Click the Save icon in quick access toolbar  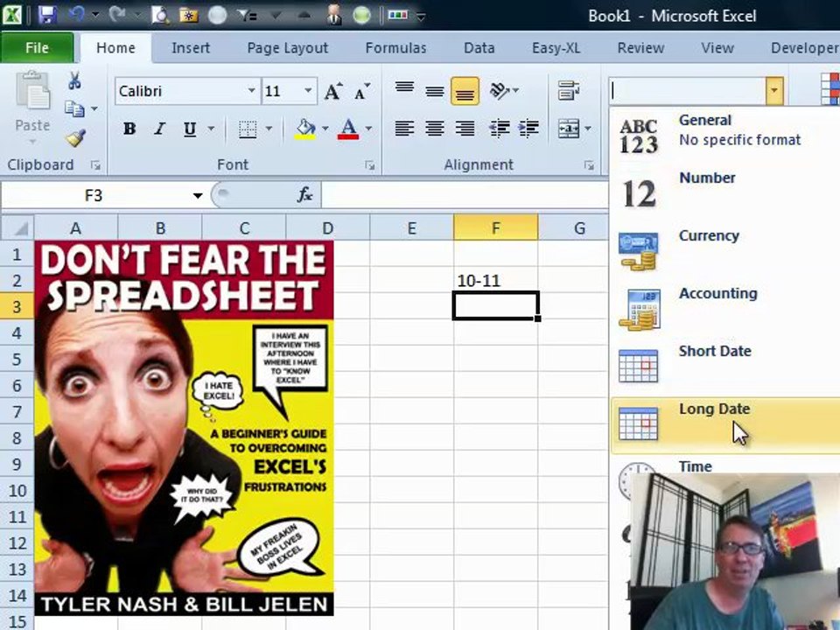47,15
